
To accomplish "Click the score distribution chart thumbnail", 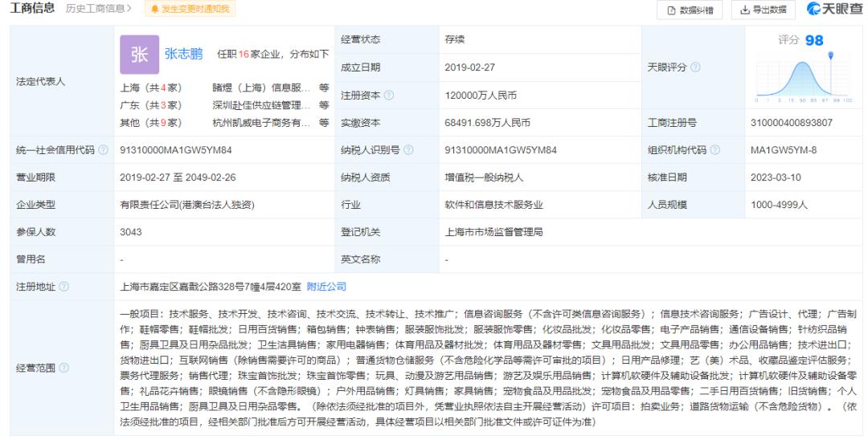I will tap(803, 77).
